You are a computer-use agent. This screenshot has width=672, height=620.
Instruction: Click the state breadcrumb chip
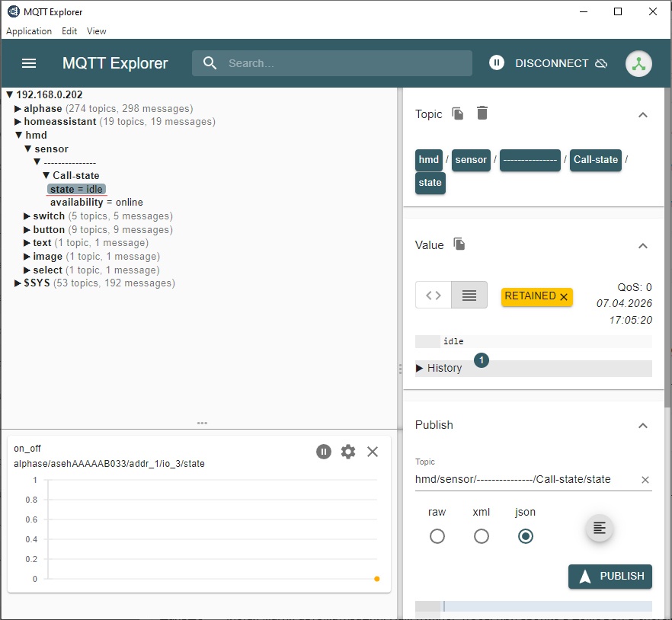[x=430, y=183]
